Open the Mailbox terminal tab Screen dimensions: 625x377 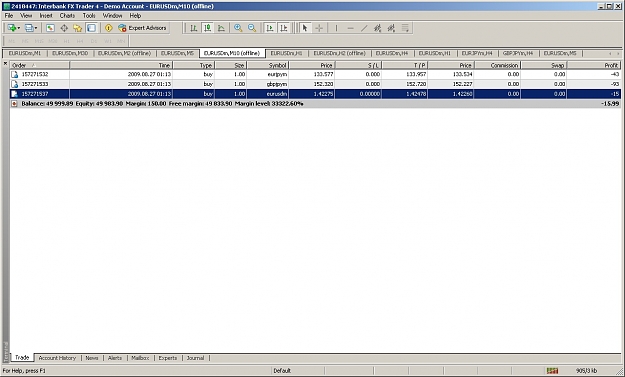tap(140, 358)
